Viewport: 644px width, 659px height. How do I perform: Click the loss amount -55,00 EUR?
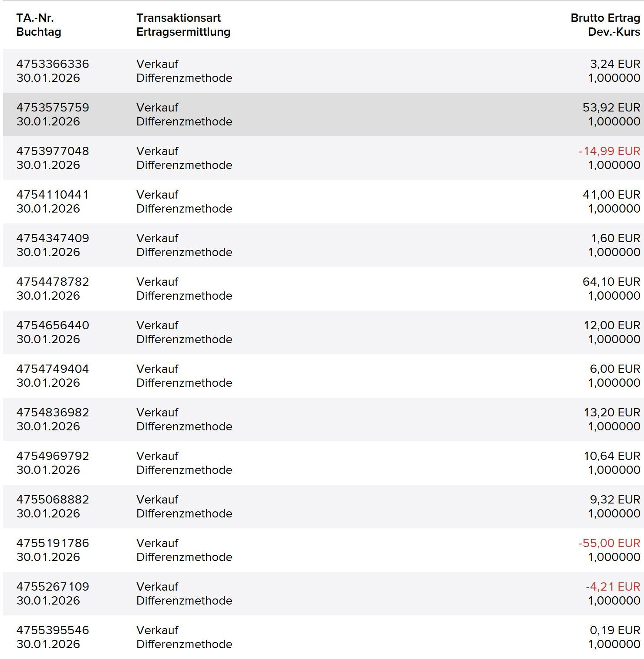point(609,543)
